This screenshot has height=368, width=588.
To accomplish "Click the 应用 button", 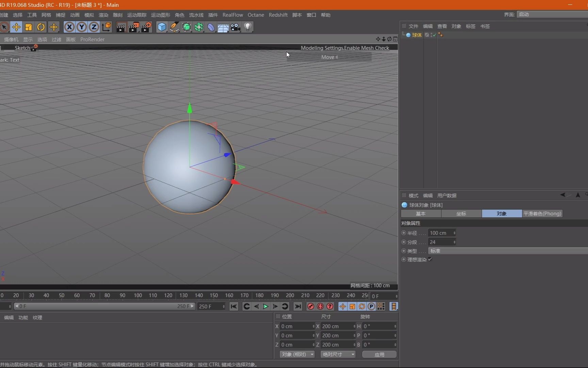I will [379, 354].
